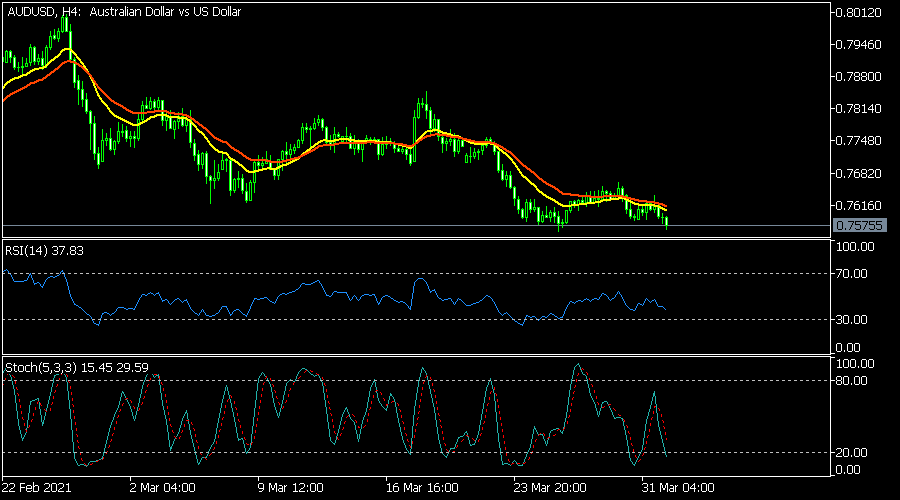The image size is (900, 500).
Task: Click the divider between price chart and RSI
Action: coord(415,239)
